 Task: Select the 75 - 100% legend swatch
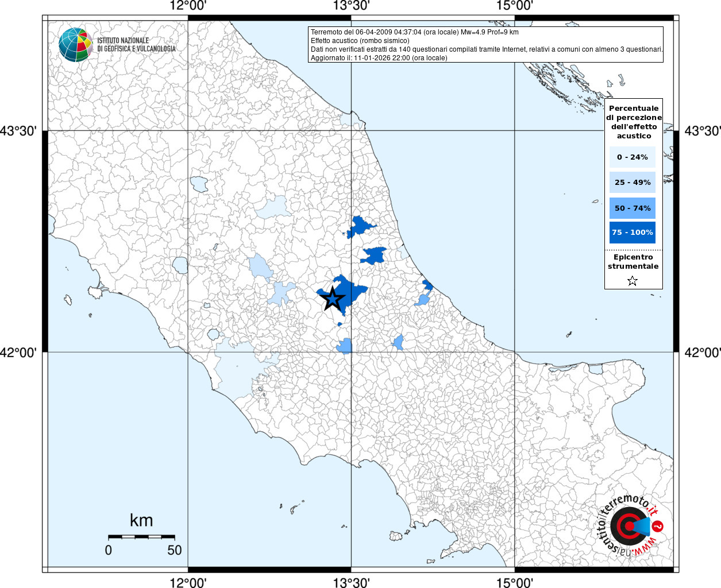632,233
